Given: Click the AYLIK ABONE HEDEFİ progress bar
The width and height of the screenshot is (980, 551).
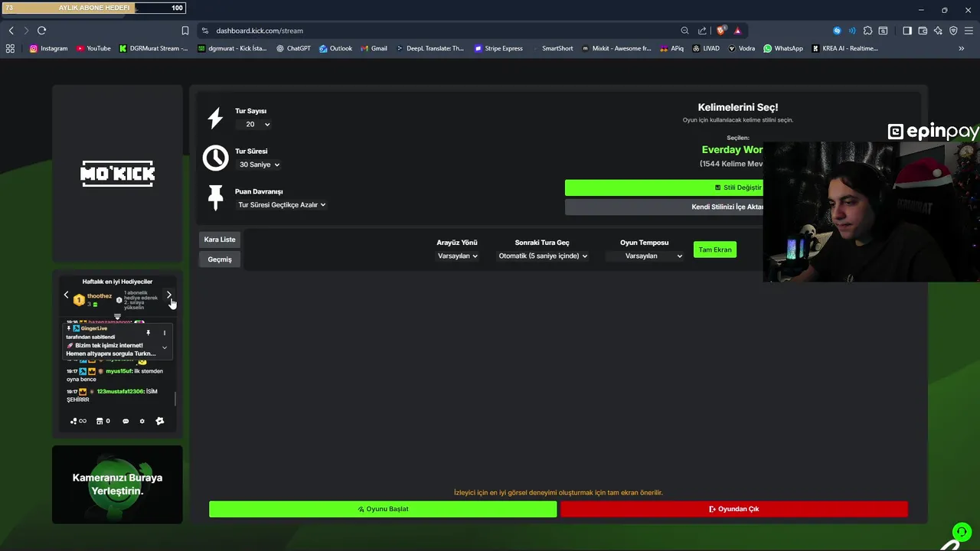Looking at the screenshot, I should (x=93, y=8).
